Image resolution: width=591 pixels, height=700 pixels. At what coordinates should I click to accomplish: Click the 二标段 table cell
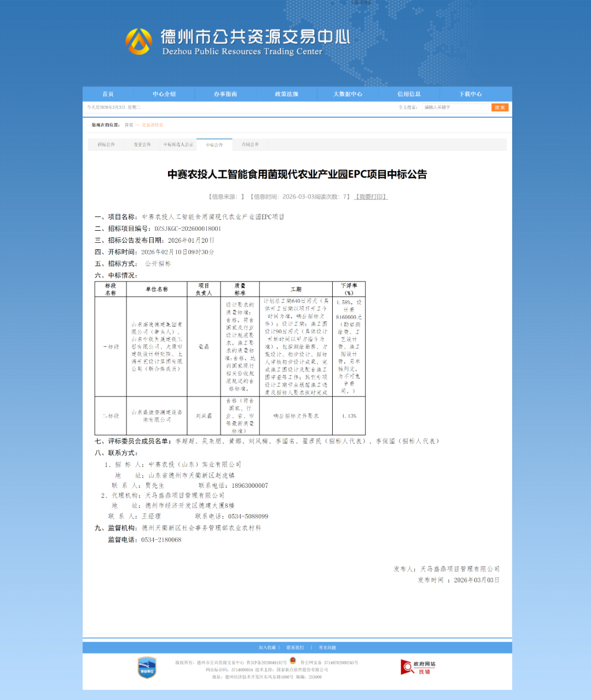(111, 416)
